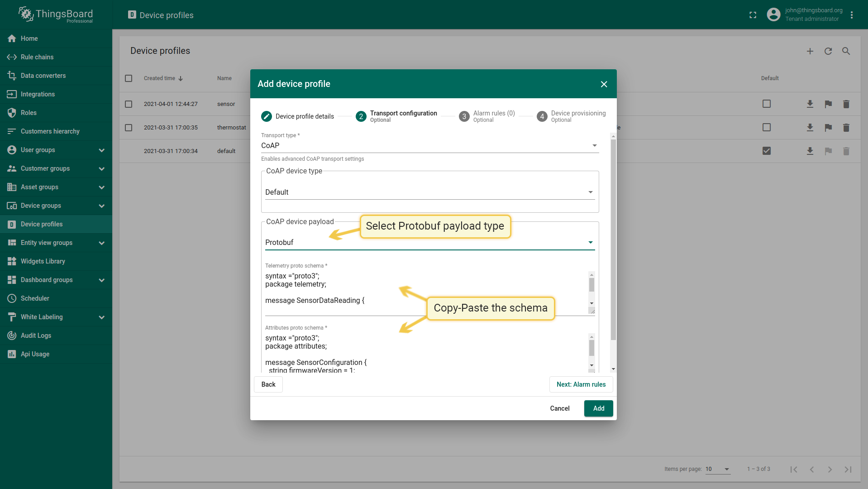
Task: Jump to the first table page
Action: [794, 470]
